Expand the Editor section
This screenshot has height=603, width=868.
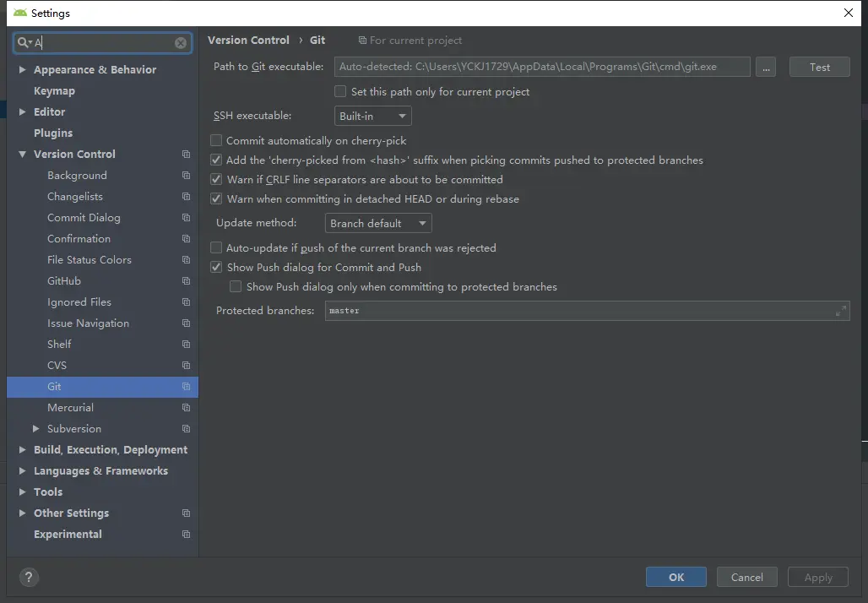(22, 111)
